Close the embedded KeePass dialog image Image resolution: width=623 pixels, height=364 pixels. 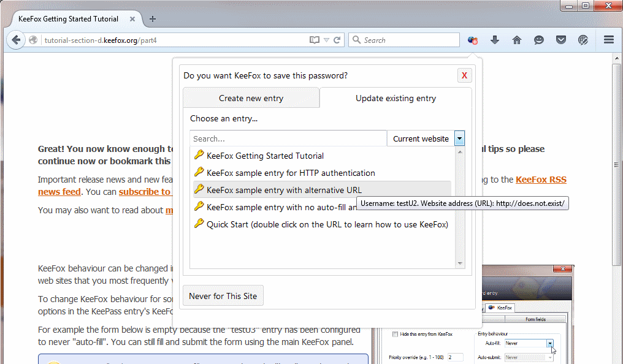click(563, 269)
